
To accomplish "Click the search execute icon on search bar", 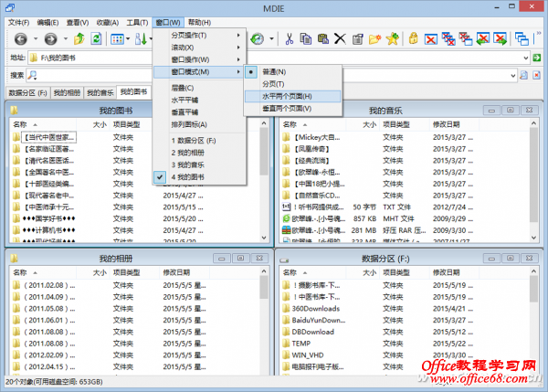I will pyautogui.click(x=523, y=75).
